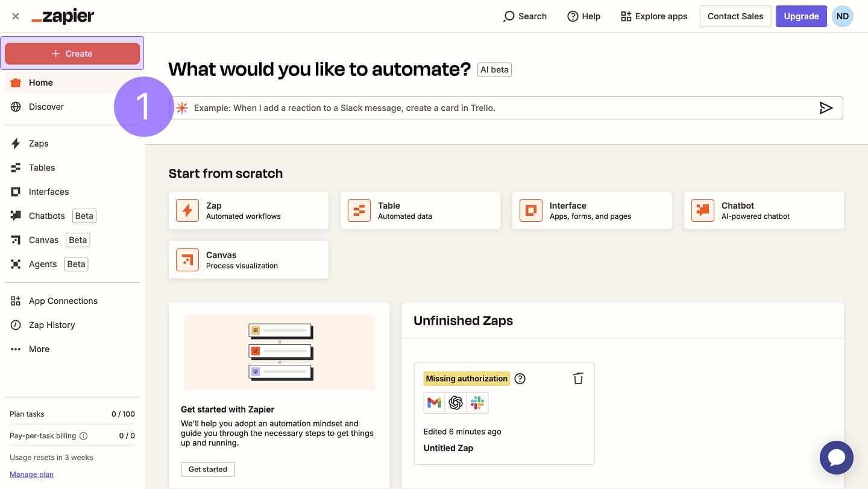Start a new Canvas process visualization card
This screenshot has height=489, width=868.
[248, 260]
